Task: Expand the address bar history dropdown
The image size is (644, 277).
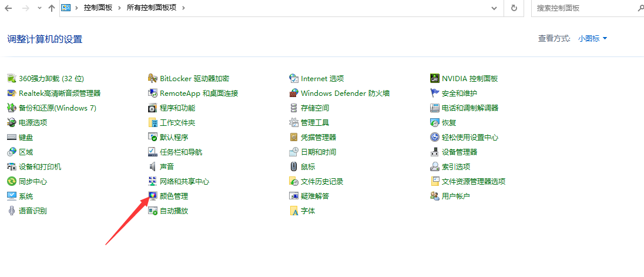Action: coord(495,8)
